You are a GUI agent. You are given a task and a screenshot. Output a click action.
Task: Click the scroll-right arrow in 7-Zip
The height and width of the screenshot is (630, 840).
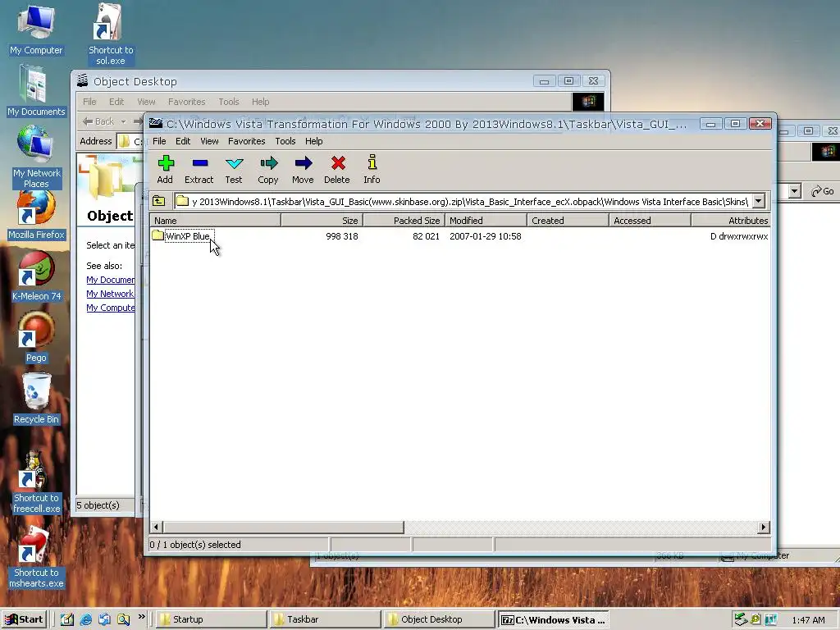(764, 527)
